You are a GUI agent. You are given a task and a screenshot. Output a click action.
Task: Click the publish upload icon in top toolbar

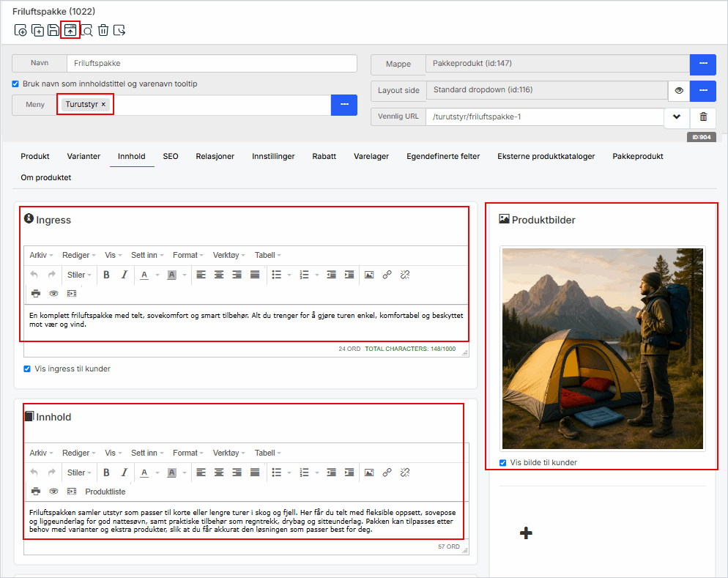click(x=70, y=30)
